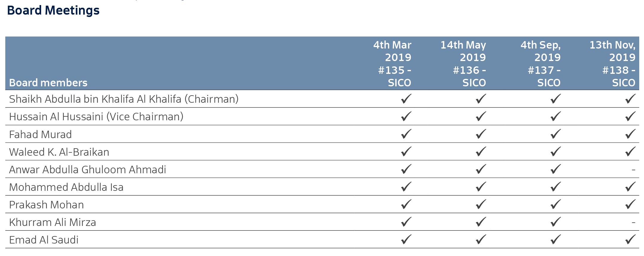
Task: Select the 14th May 2019 #136 column header
Action: [463, 63]
